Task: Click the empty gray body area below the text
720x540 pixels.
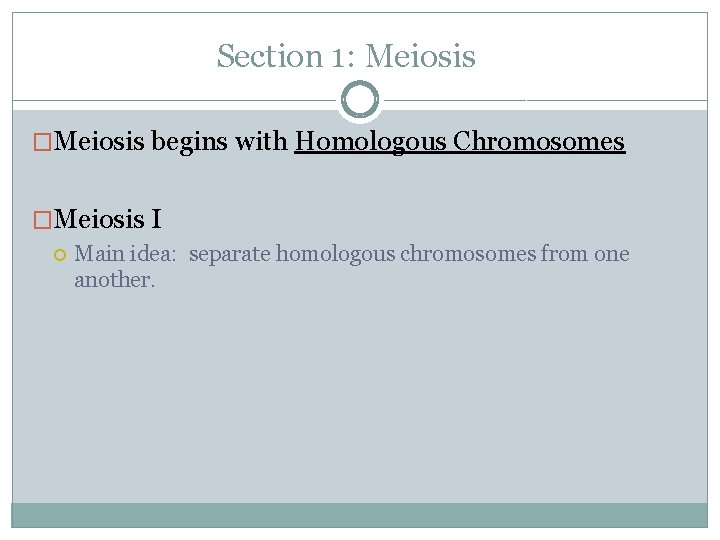Action: (360, 400)
